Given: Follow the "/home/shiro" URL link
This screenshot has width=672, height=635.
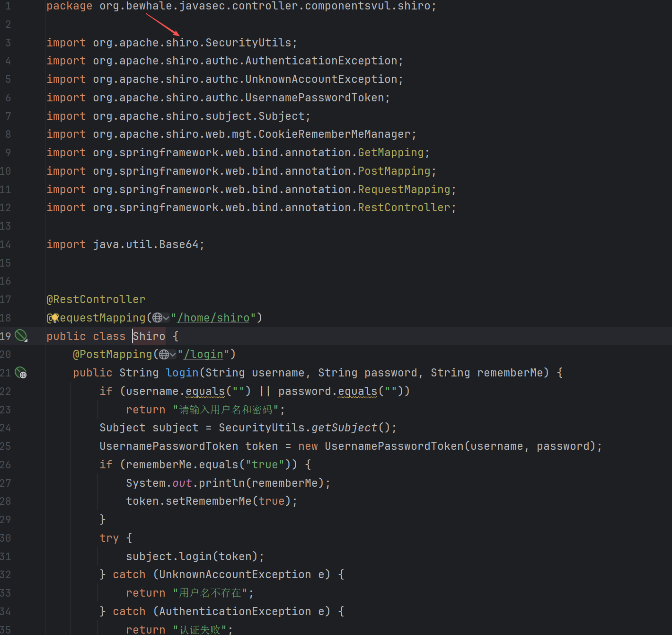Looking at the screenshot, I should pos(213,318).
